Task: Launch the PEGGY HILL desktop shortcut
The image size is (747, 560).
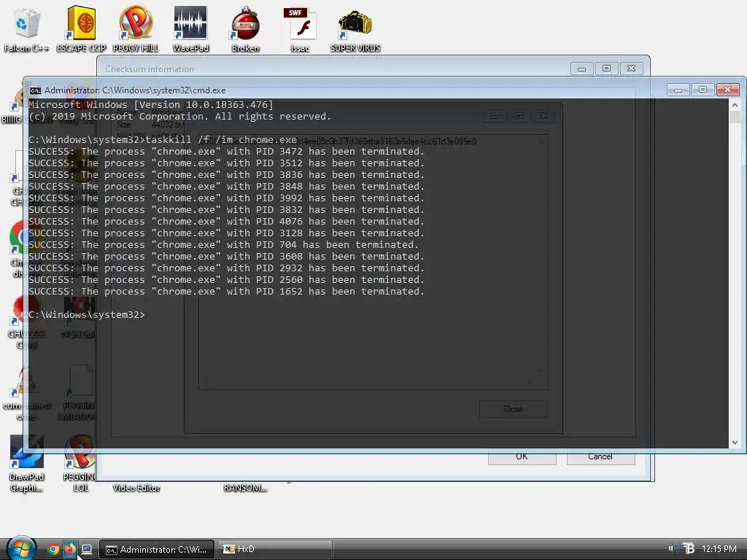Action: coord(136,28)
